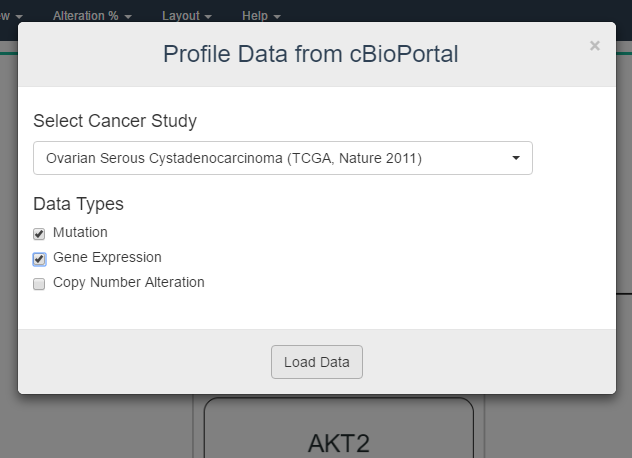
Task: Enable the Copy Number Alteration checkbox
Action: (x=39, y=284)
